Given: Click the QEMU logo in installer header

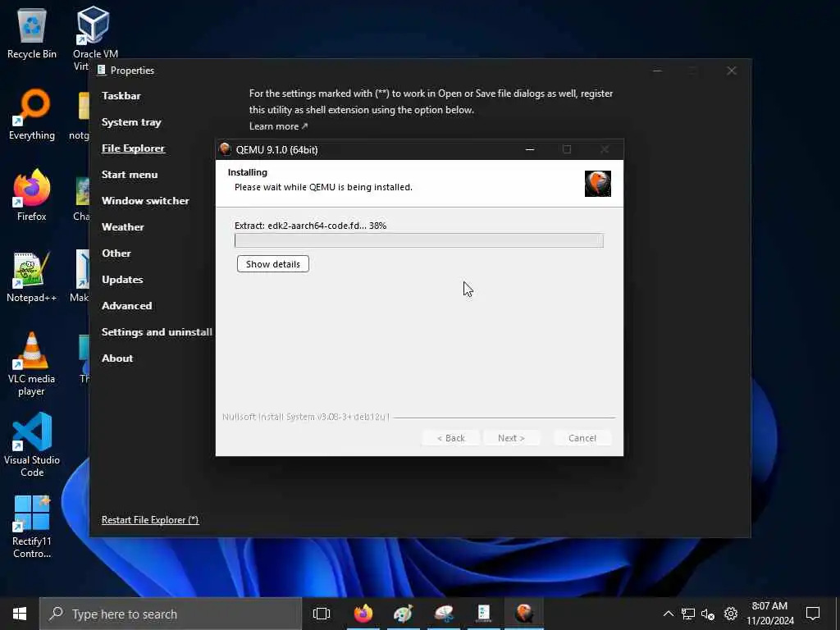Looking at the screenshot, I should pos(597,184).
